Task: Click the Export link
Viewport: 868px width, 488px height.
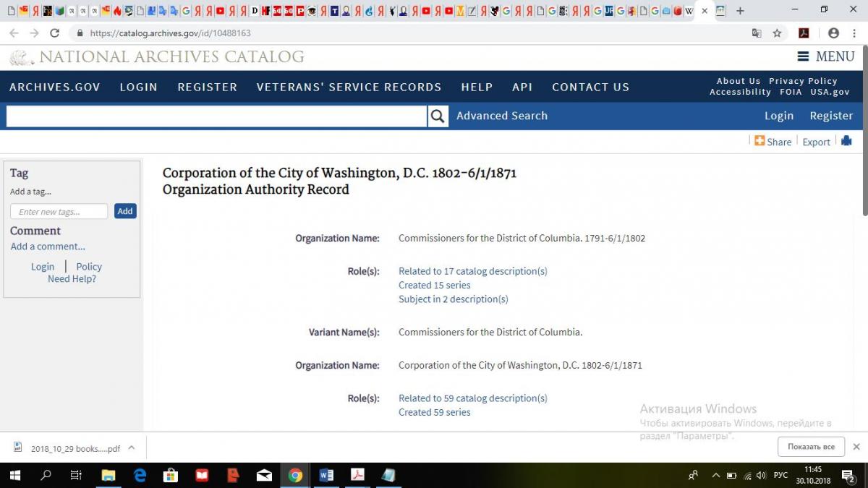Action: pos(816,142)
